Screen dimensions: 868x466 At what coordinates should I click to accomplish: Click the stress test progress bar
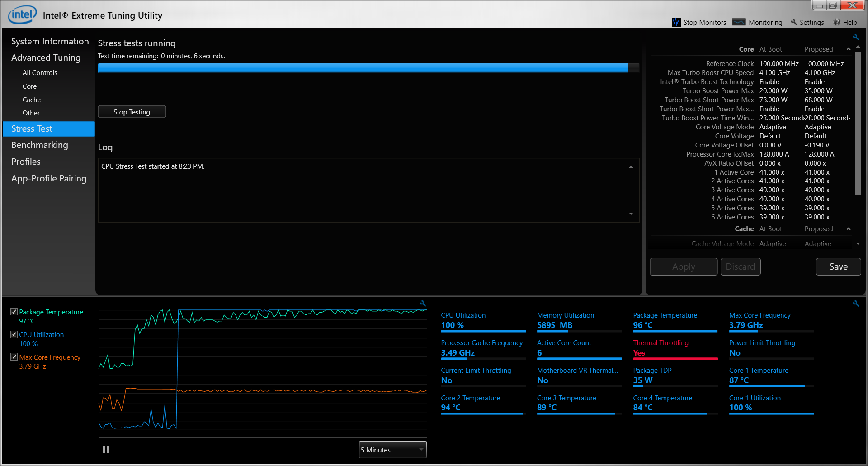368,68
